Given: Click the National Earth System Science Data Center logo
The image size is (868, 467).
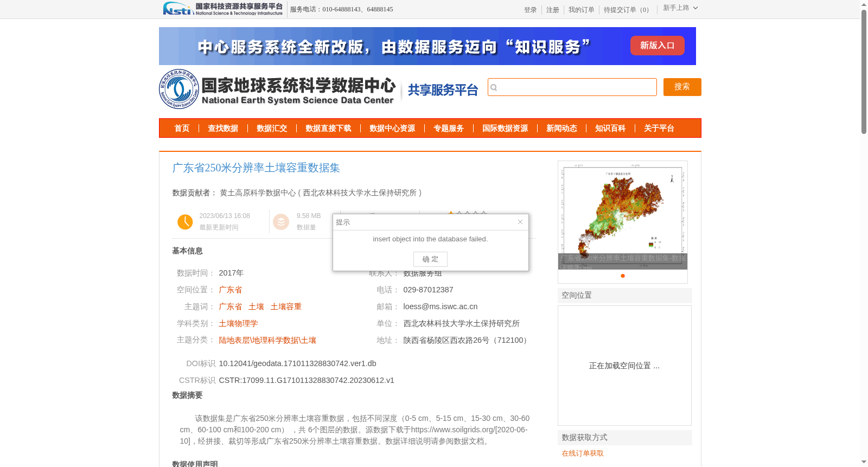Looking at the screenshot, I should tap(277, 89).
